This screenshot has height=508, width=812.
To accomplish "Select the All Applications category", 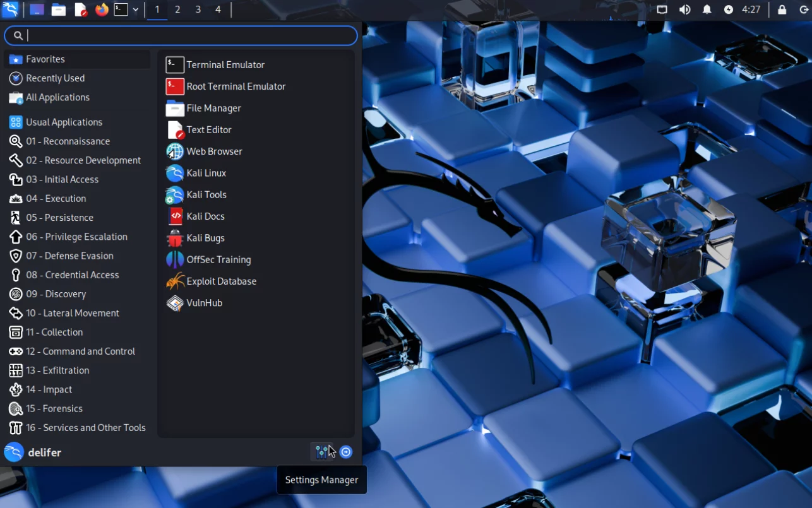I will (x=57, y=97).
